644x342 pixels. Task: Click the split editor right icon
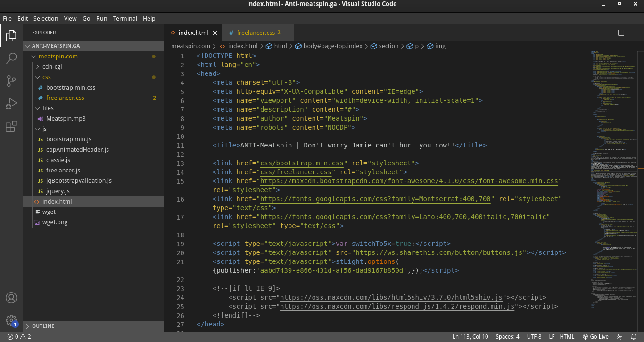tap(621, 33)
